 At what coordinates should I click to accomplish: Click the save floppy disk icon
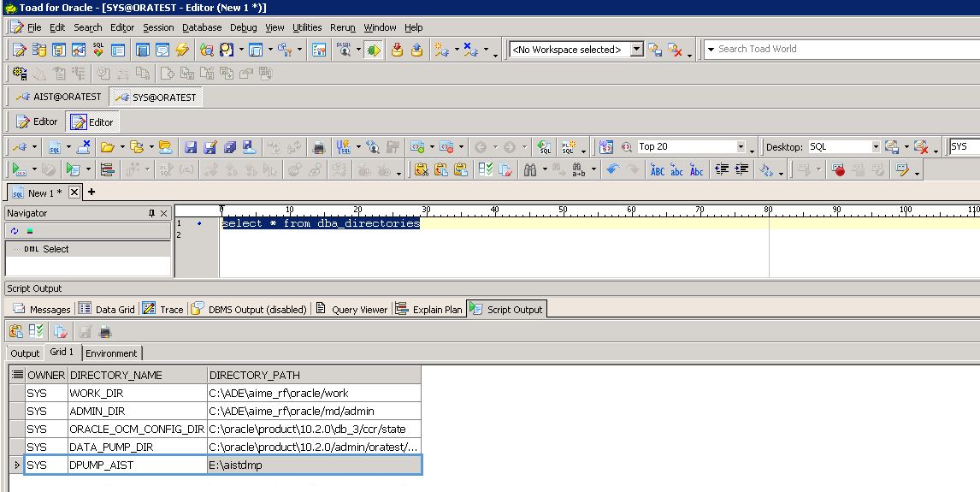(191, 147)
